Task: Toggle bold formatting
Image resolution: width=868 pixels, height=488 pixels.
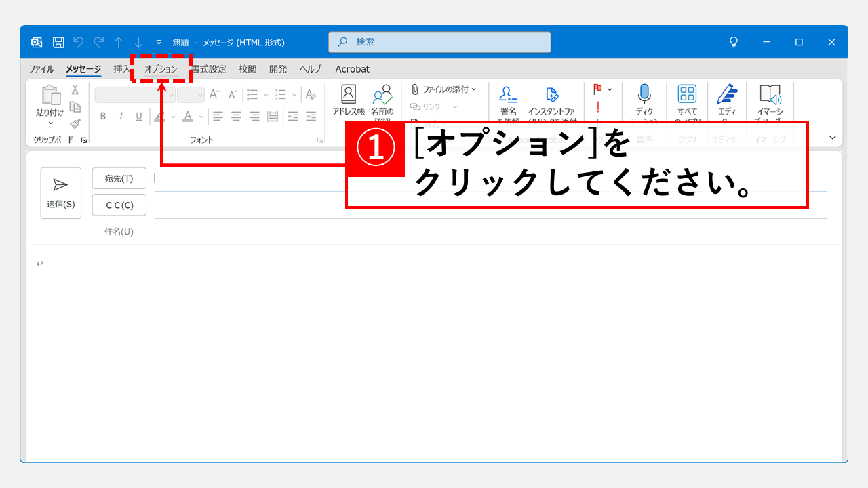Action: pyautogui.click(x=102, y=116)
